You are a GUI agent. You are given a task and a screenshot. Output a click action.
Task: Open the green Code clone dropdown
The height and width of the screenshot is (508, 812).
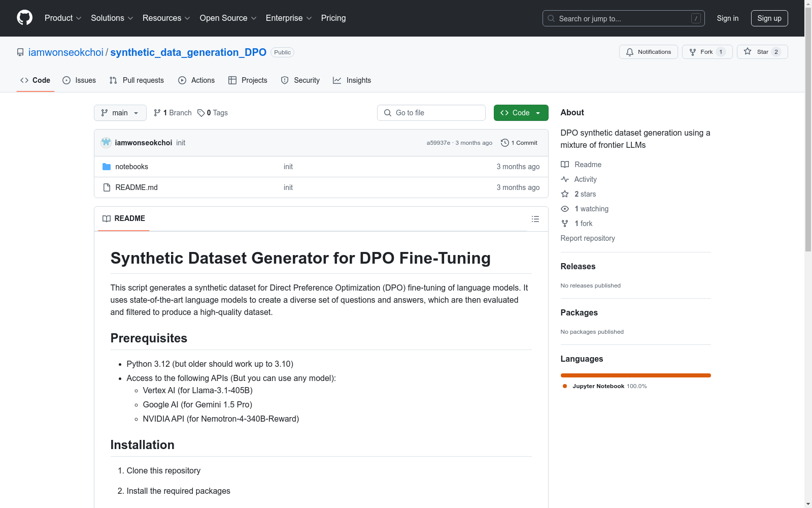point(521,113)
